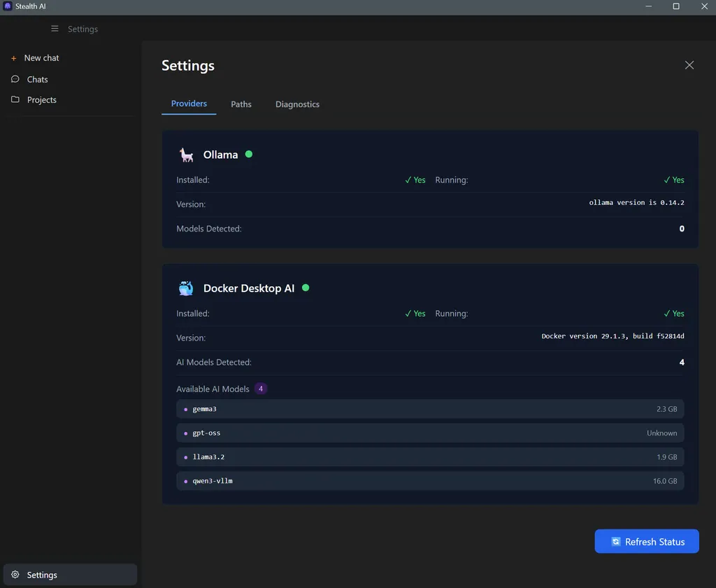Click Ollama Installed Yes checkmark
Image resolution: width=716 pixels, height=588 pixels.
415,180
